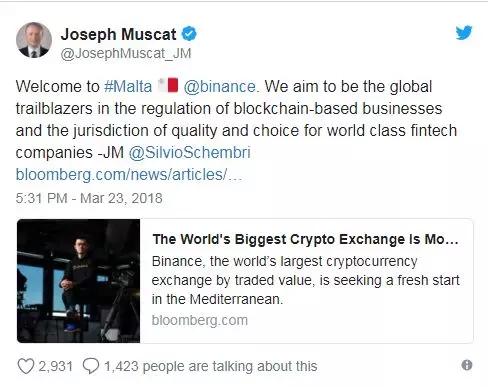View the 2,931 likes count
This screenshot has width=488, height=387.
click(56, 366)
